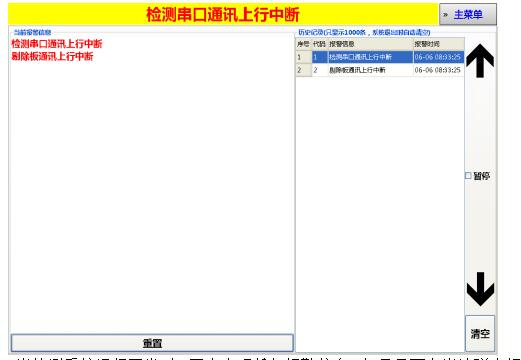Click the code cell of history row 2
The height and width of the screenshot is (360, 521).
click(320, 70)
